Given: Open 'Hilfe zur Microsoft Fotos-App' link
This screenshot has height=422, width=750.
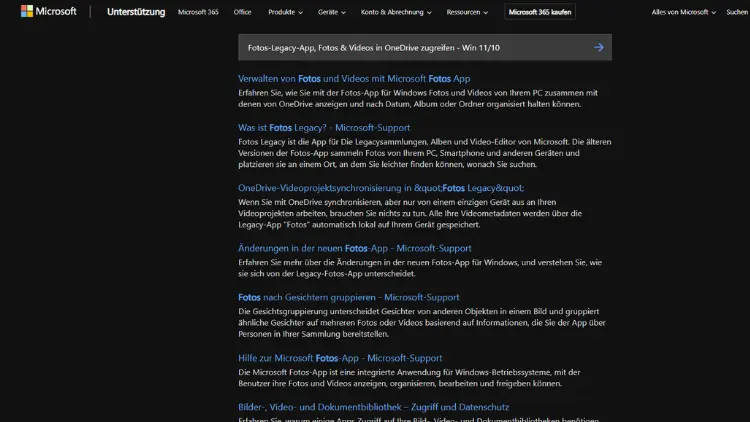Looking at the screenshot, I should coord(340,358).
